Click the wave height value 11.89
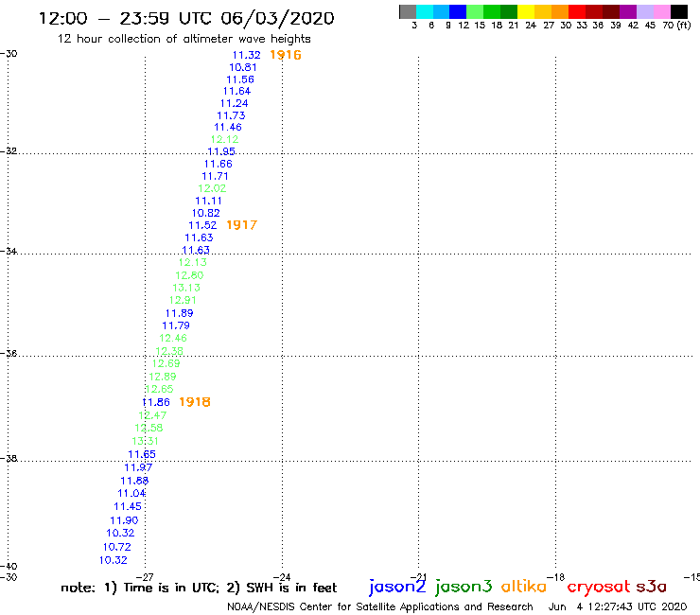The image size is (700, 615). click(180, 313)
